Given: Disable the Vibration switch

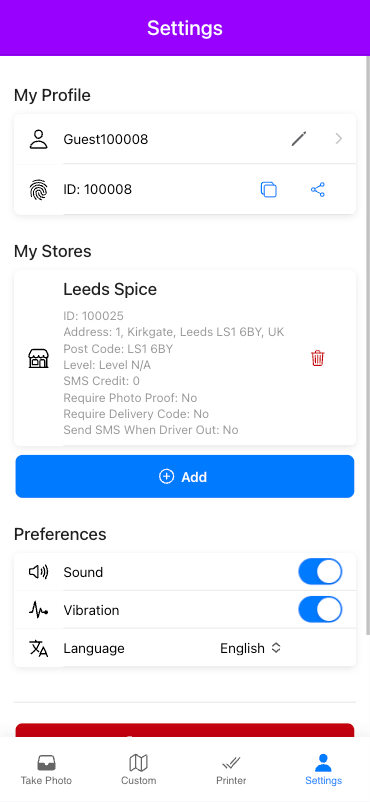Looking at the screenshot, I should pyautogui.click(x=320, y=610).
